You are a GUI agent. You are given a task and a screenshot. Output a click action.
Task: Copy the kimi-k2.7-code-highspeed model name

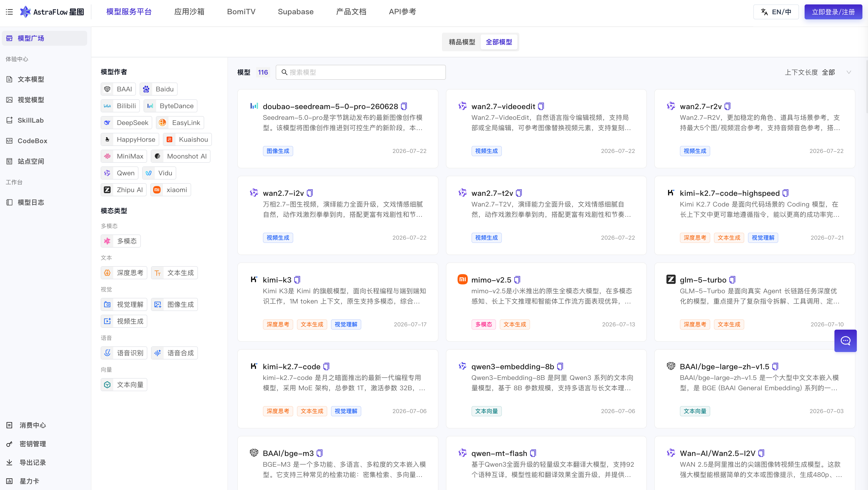tap(785, 193)
